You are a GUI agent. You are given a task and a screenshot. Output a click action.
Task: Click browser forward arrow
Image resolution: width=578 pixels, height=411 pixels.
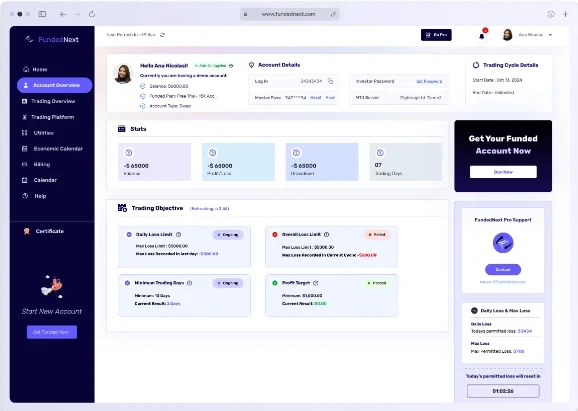pyautogui.click(x=77, y=14)
